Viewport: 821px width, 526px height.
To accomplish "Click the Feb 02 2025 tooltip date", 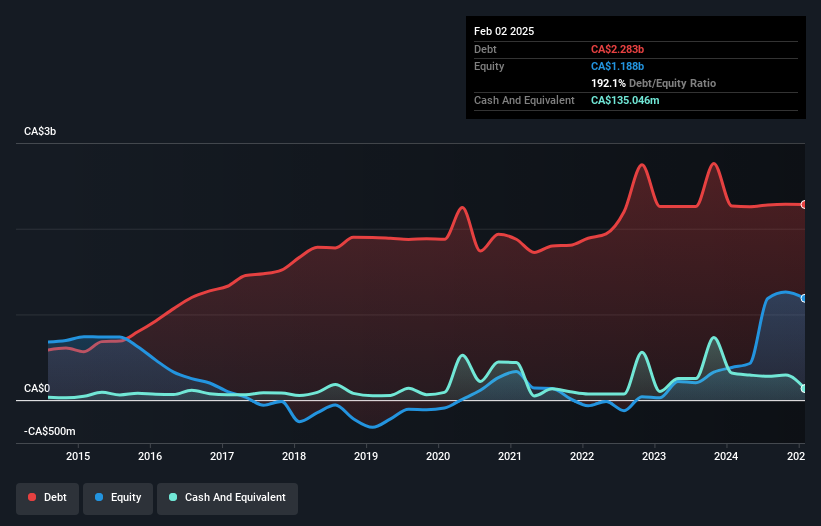I will click(x=504, y=31).
